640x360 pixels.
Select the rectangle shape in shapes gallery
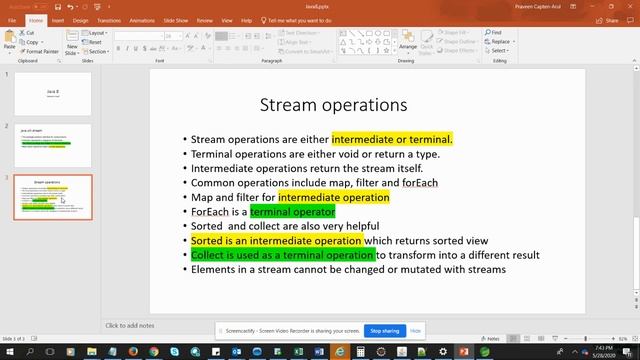pyautogui.click(x=369, y=33)
